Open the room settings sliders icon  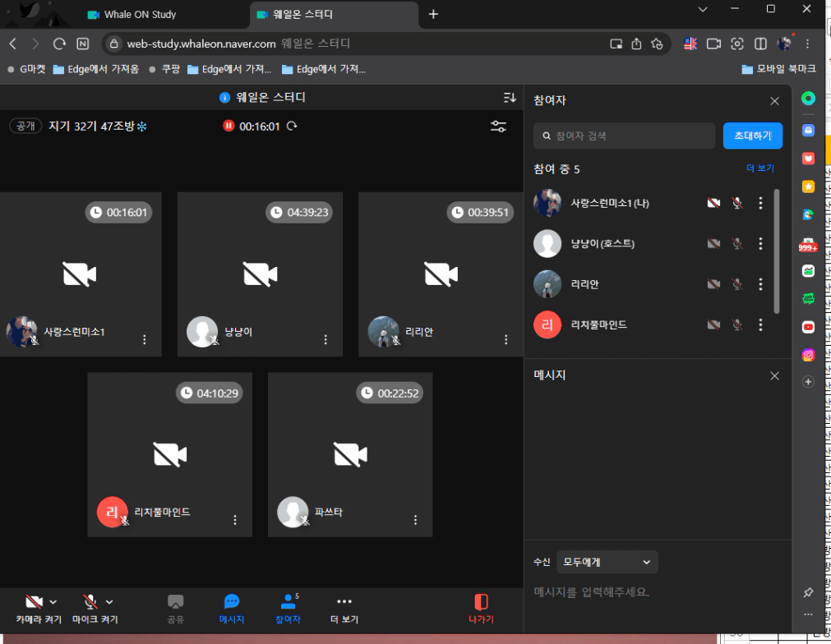click(x=498, y=126)
